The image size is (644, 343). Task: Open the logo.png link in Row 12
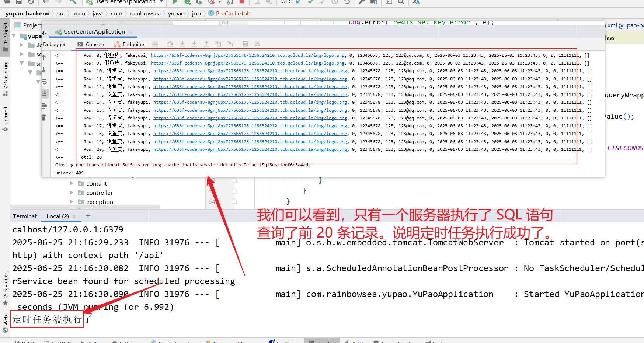pos(250,87)
